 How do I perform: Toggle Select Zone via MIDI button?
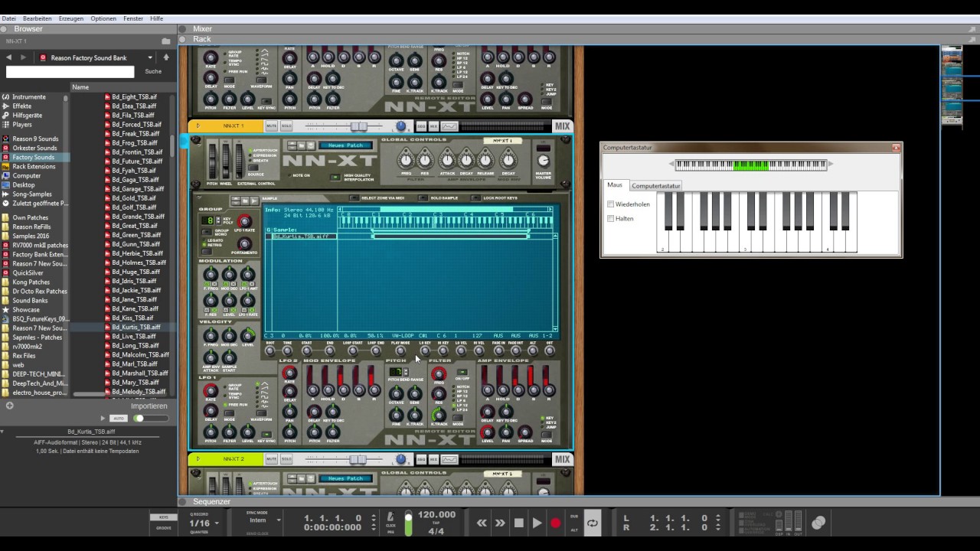(x=353, y=198)
